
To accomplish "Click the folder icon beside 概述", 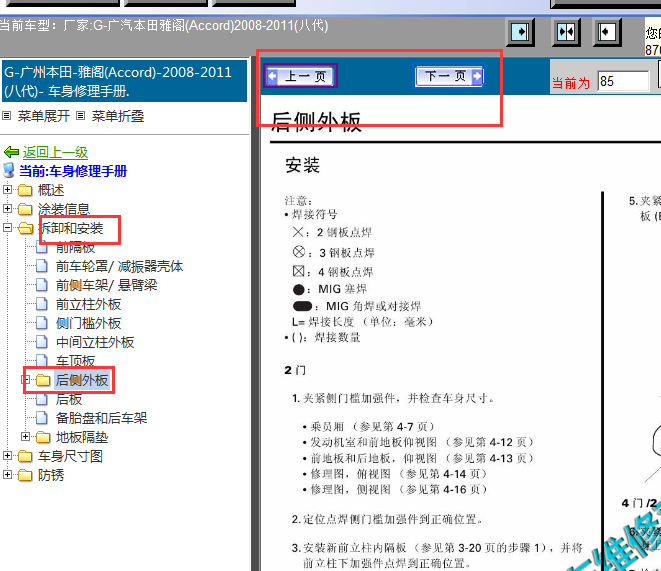I will coord(25,190).
